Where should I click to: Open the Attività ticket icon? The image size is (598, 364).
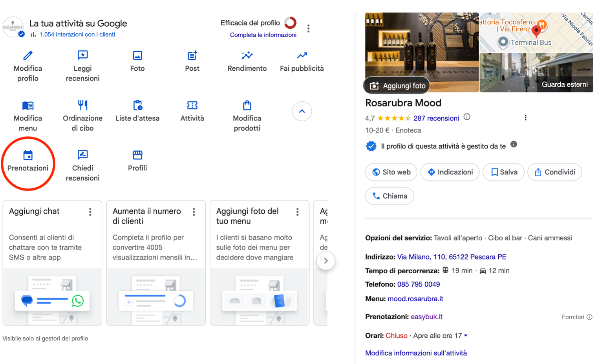point(192,105)
